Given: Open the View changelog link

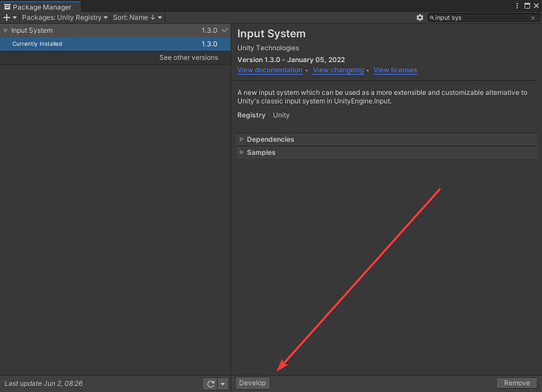Looking at the screenshot, I should (x=339, y=70).
